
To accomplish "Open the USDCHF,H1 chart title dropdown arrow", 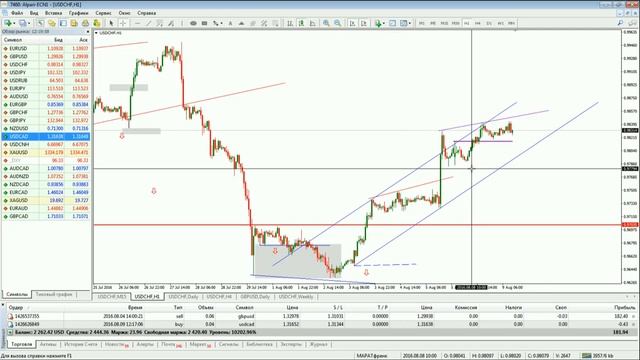I will coord(96,33).
